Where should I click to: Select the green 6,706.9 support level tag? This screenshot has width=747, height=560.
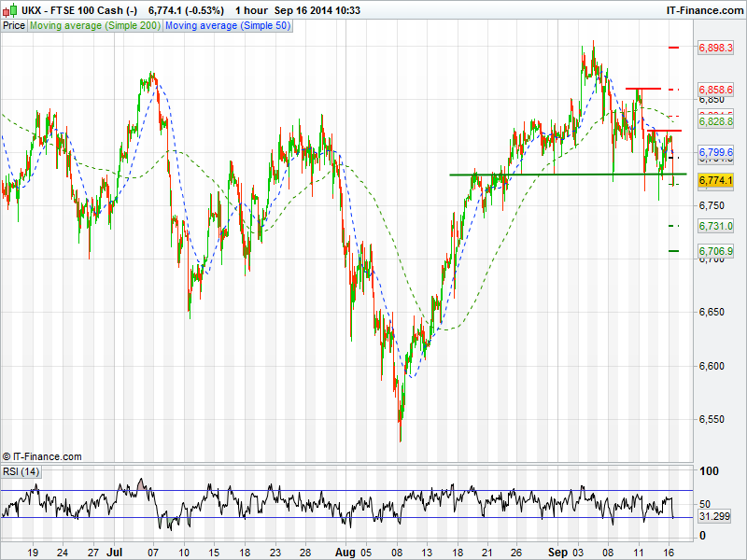[715, 251]
